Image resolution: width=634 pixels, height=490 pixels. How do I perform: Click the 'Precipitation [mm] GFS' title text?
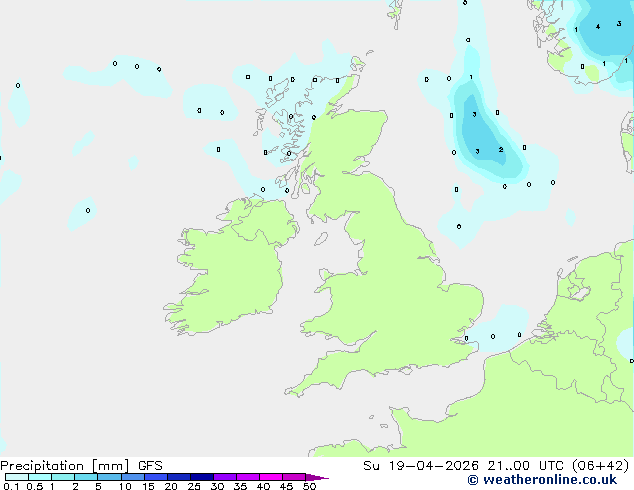(x=81, y=466)
